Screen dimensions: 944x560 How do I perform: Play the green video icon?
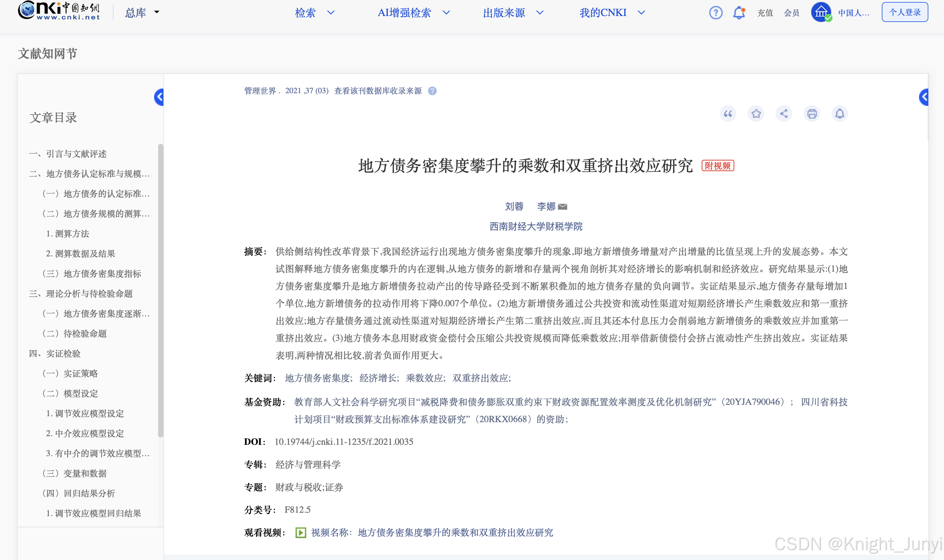click(300, 532)
